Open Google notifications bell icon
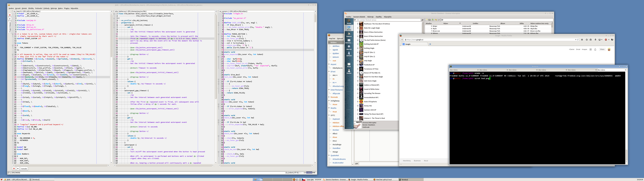Viewport: 644px width, 181px height. (595, 50)
